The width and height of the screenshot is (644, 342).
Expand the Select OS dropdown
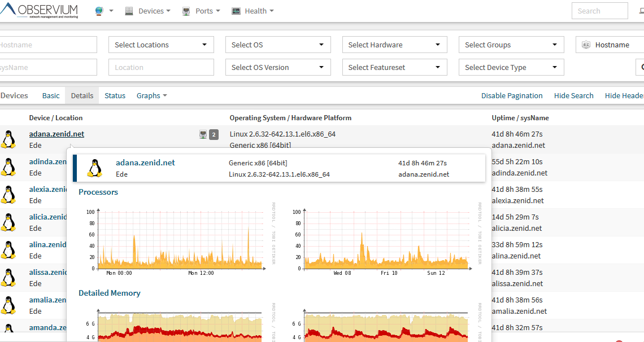[x=278, y=45]
